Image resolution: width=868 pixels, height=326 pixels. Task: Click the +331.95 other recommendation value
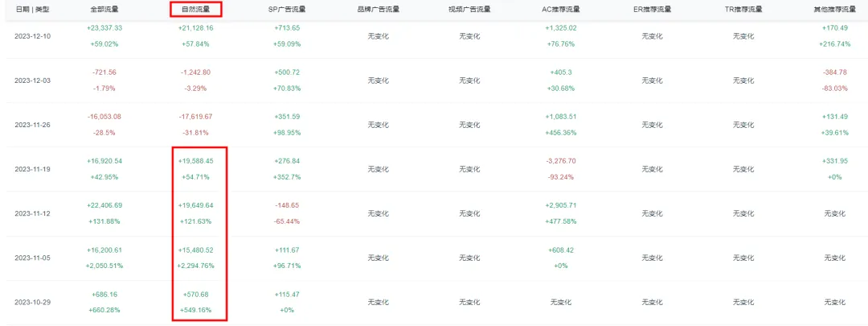[835, 161]
